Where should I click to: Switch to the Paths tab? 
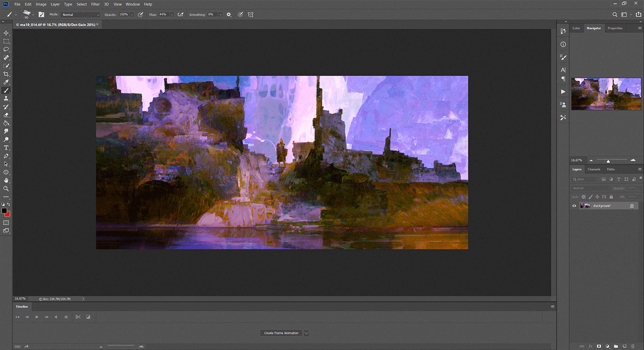point(611,169)
